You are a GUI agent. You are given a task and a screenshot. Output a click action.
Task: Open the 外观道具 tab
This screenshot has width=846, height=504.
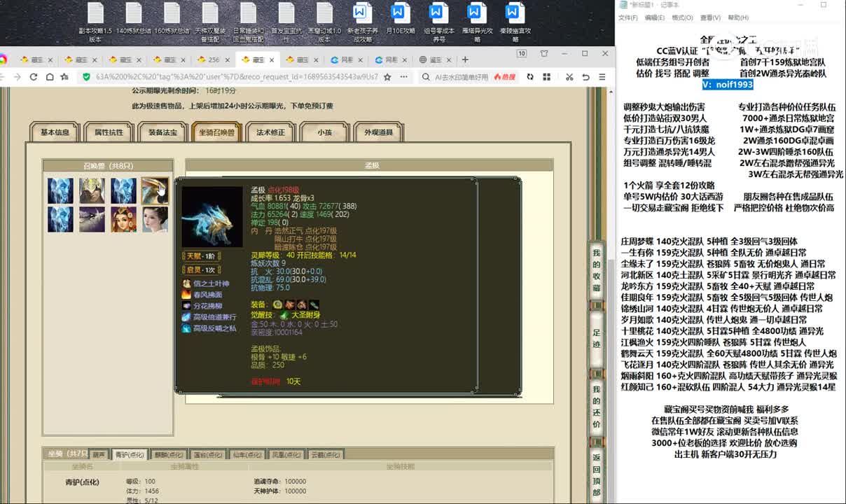tap(378, 132)
